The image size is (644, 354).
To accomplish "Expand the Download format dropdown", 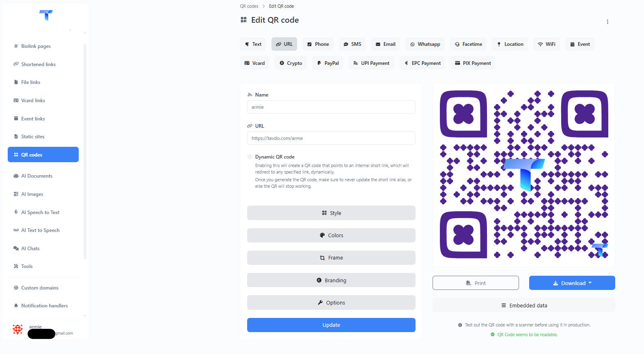I will pyautogui.click(x=572, y=283).
